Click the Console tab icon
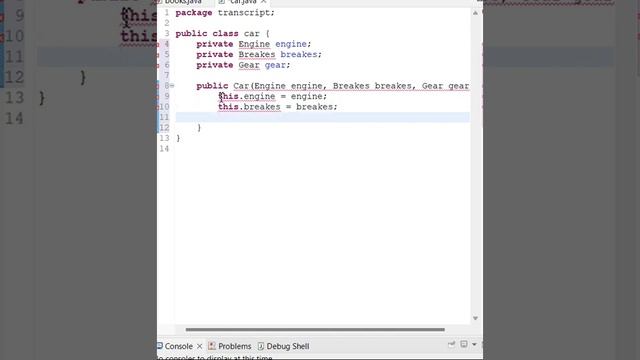 [160, 346]
